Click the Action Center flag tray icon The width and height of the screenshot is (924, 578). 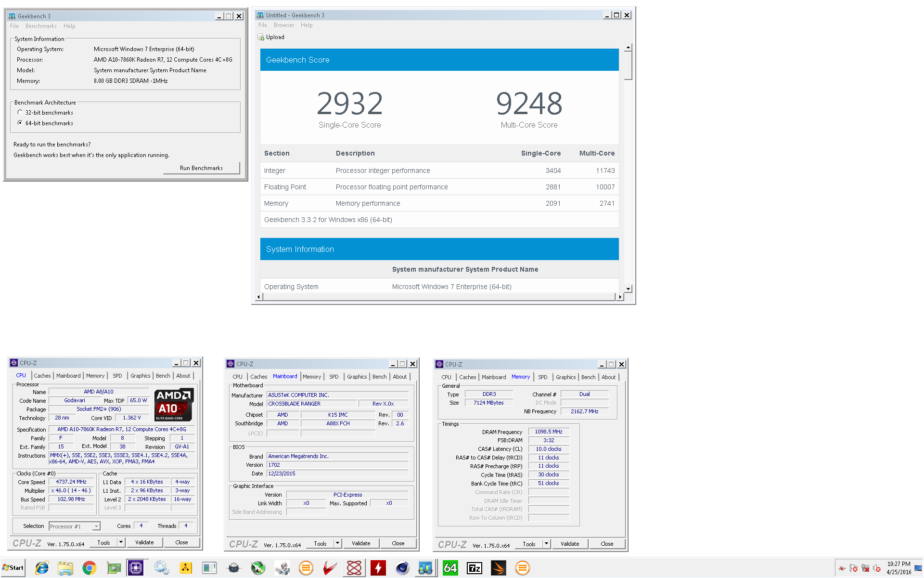[854, 568]
